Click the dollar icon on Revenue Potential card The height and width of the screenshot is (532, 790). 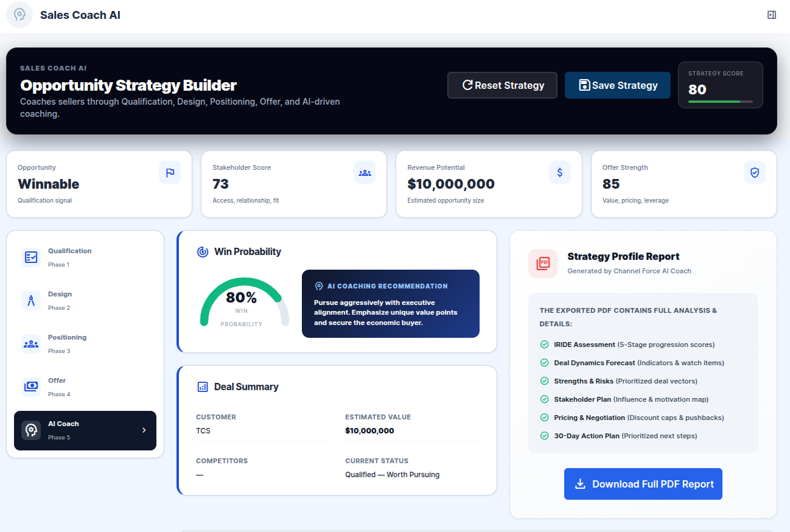click(x=560, y=172)
